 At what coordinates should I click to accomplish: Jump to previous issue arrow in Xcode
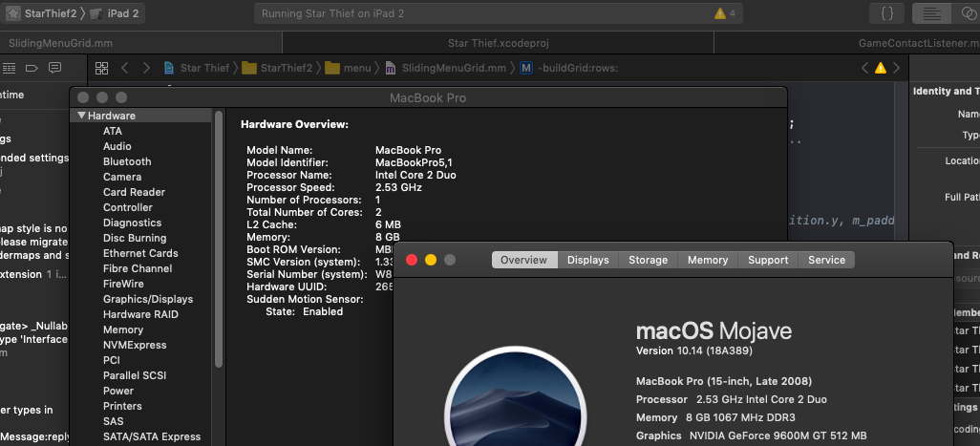coord(865,68)
